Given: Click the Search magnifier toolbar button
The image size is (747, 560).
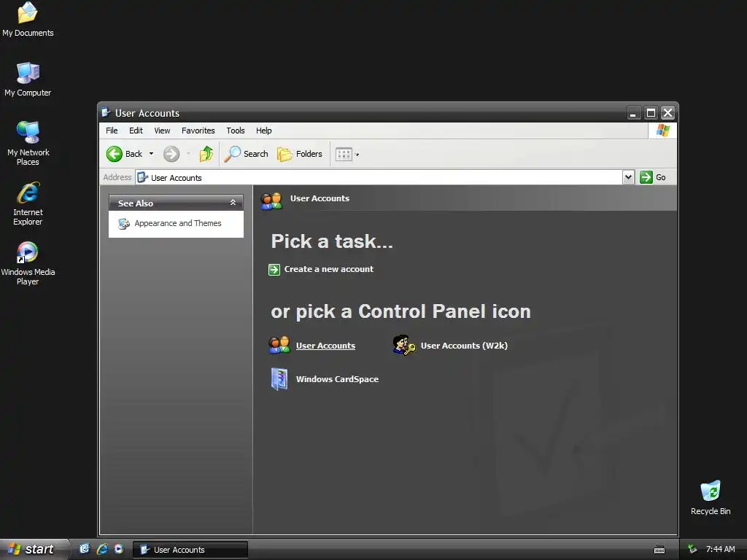Looking at the screenshot, I should (247, 154).
